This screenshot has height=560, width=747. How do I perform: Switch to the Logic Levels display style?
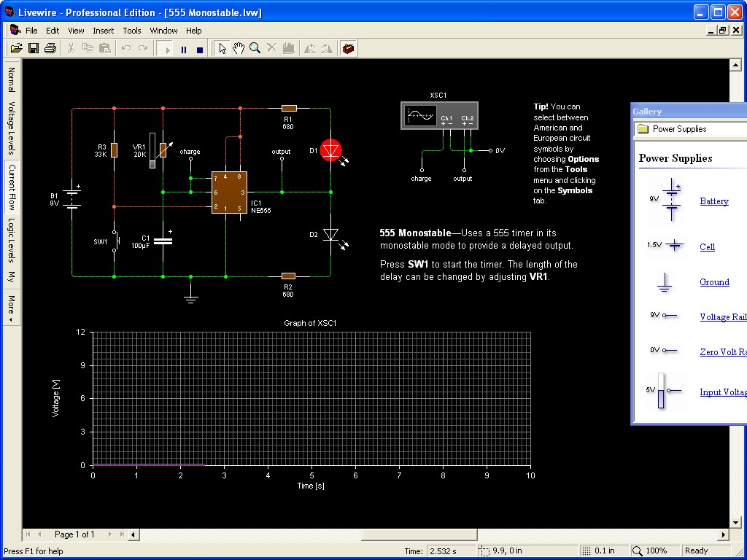[x=11, y=240]
